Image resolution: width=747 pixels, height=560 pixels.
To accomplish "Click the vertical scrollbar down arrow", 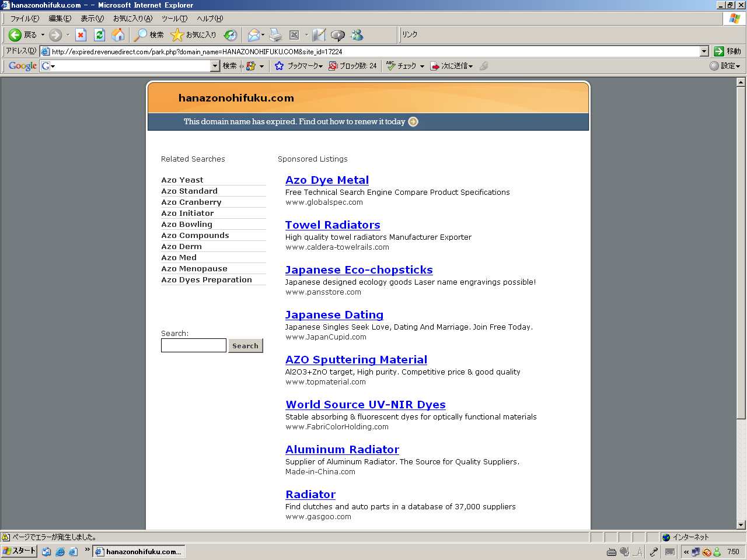I will [x=741, y=525].
